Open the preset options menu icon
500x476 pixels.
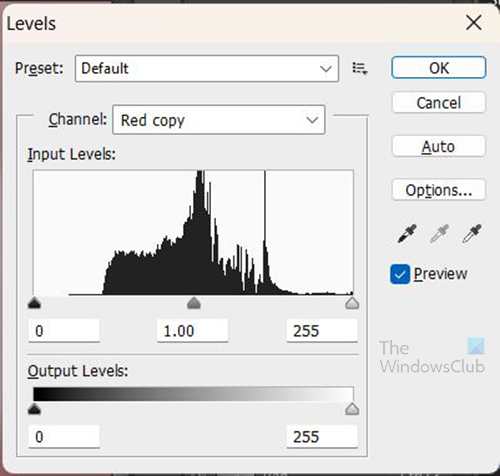coord(360,69)
